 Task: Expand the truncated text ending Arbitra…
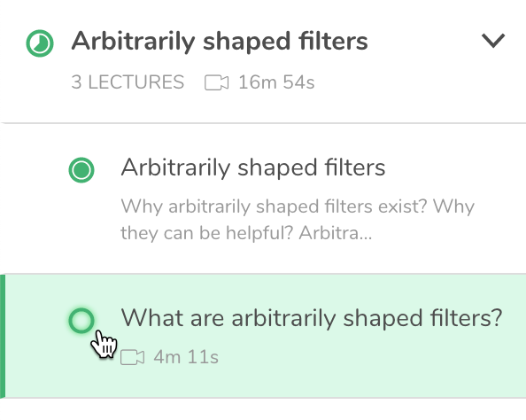tap(336, 233)
